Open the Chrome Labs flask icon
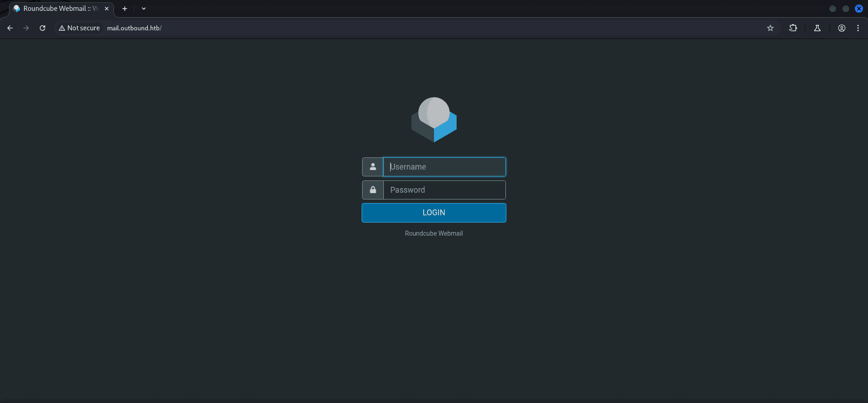The width and height of the screenshot is (868, 403). tap(817, 28)
